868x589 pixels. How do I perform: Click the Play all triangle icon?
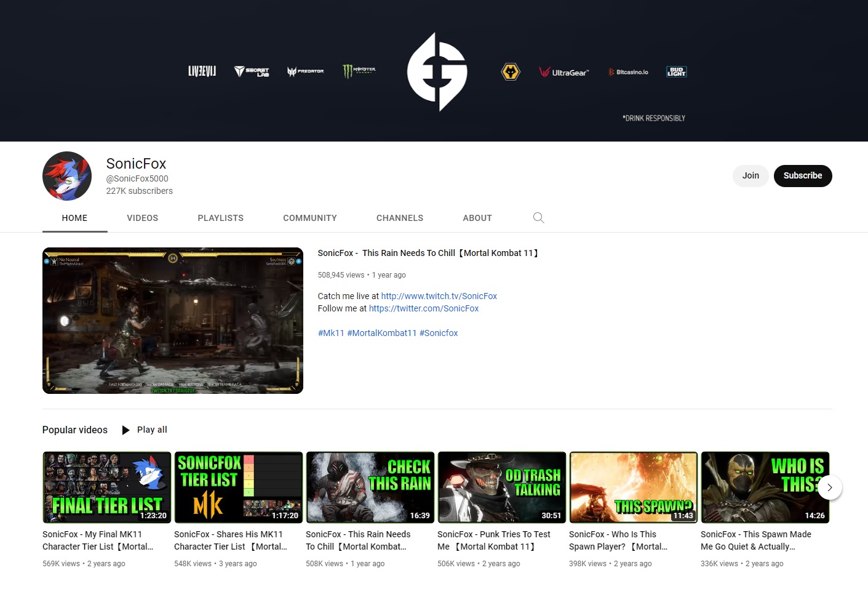125,430
